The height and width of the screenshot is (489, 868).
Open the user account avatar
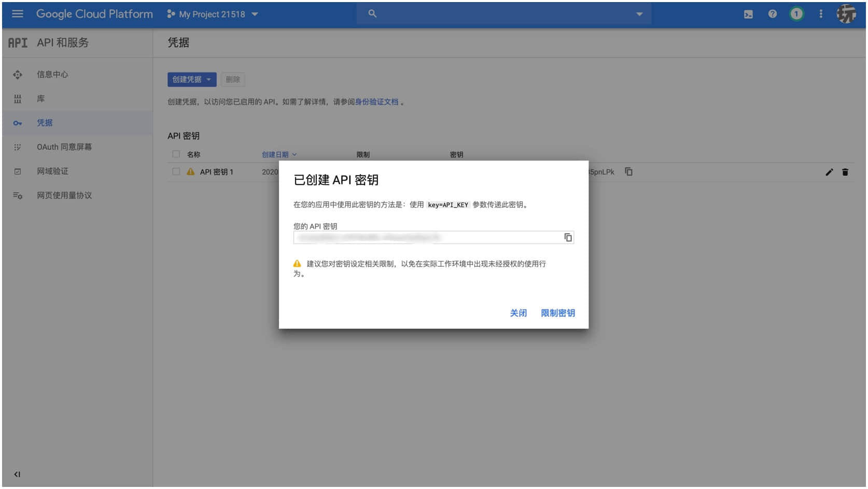pyautogui.click(x=846, y=14)
